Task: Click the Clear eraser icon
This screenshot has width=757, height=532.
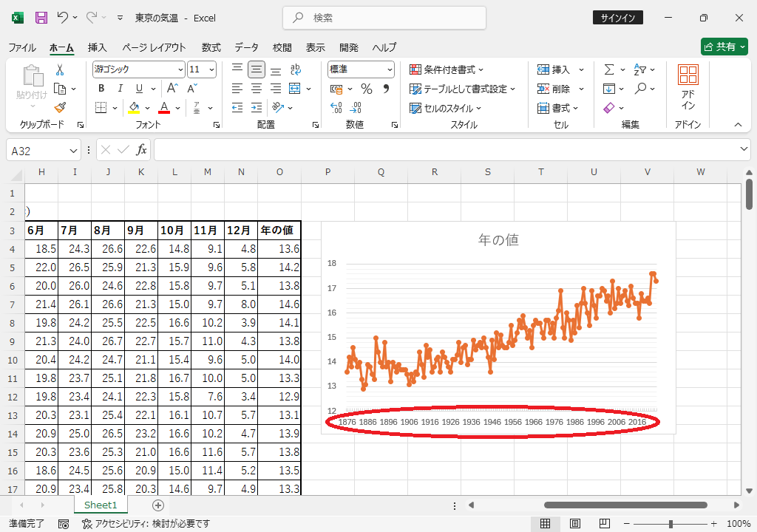Action: tap(609, 108)
